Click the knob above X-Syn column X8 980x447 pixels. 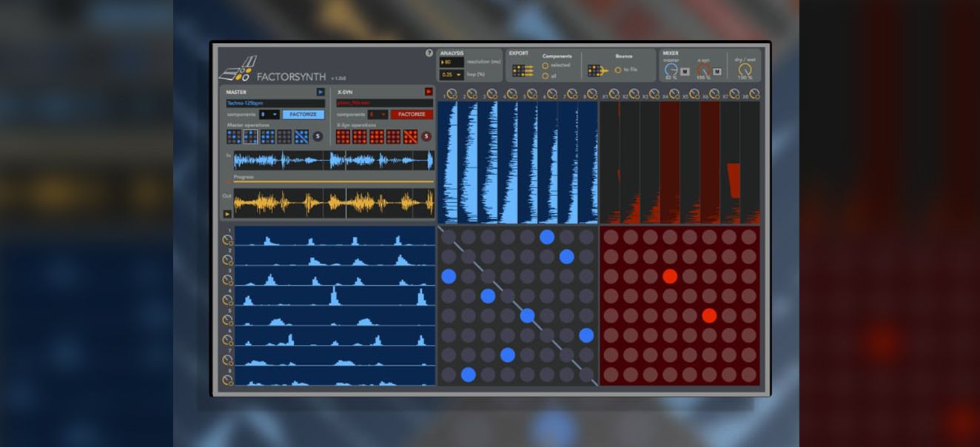tap(754, 94)
